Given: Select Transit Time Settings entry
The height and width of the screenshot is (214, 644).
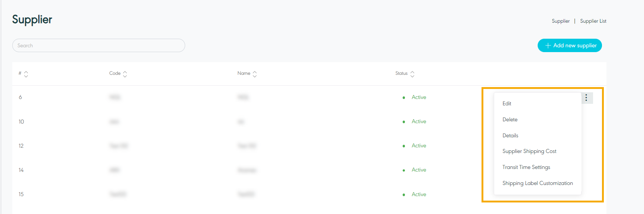Looking at the screenshot, I should [x=526, y=167].
